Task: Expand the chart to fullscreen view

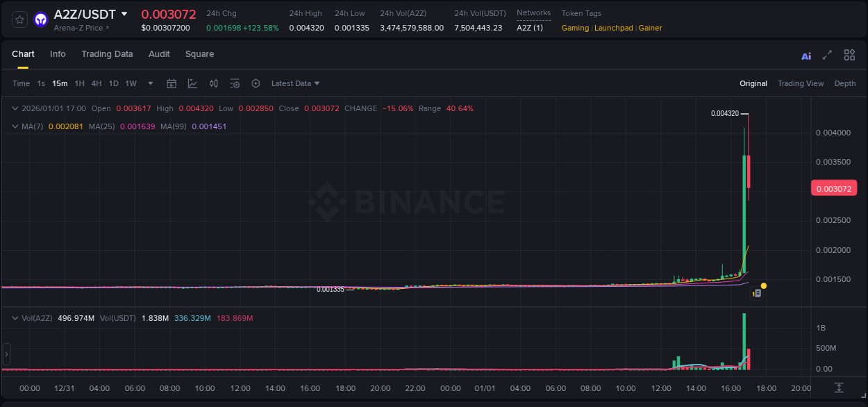Action: tap(826, 55)
